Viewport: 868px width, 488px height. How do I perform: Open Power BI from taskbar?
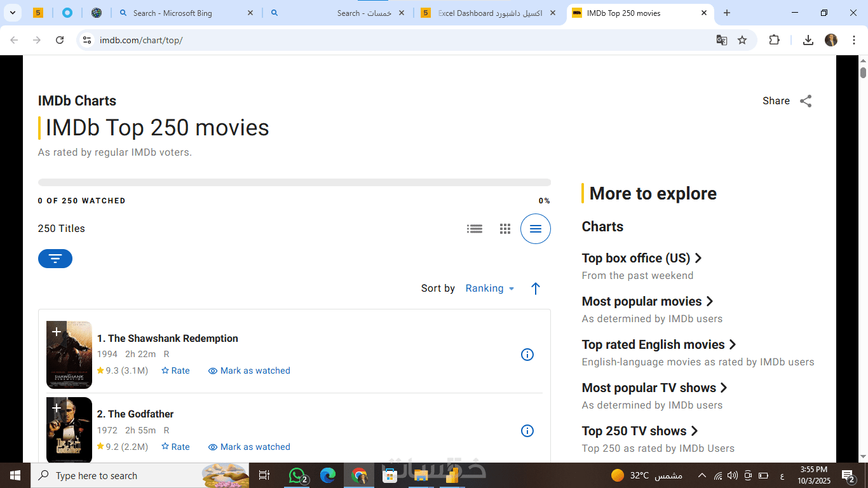(x=452, y=475)
